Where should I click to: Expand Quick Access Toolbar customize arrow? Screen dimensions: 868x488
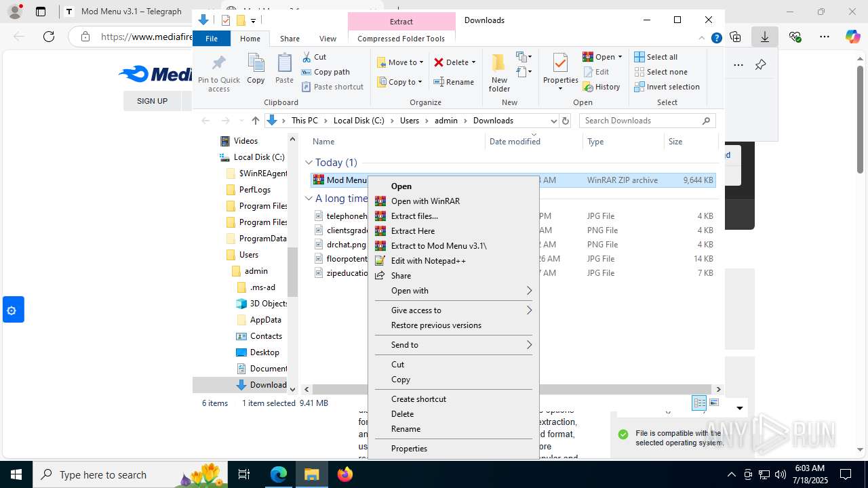pyautogui.click(x=253, y=20)
